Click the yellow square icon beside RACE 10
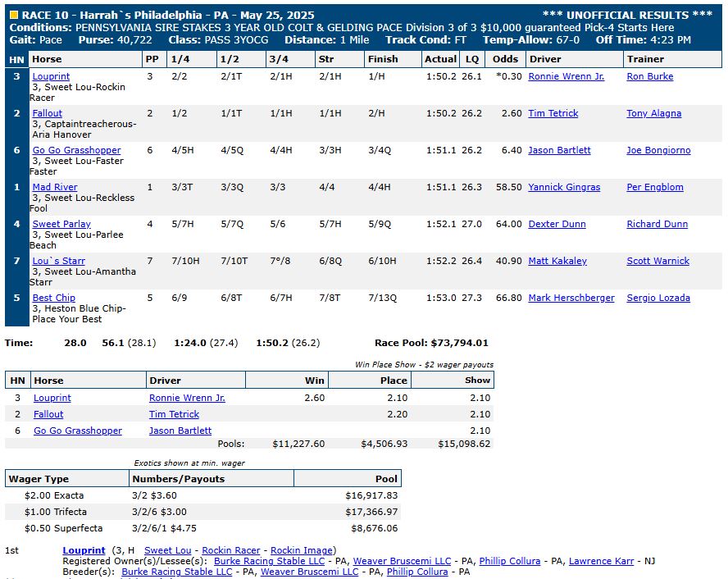This screenshot has height=579, width=728. point(14,15)
